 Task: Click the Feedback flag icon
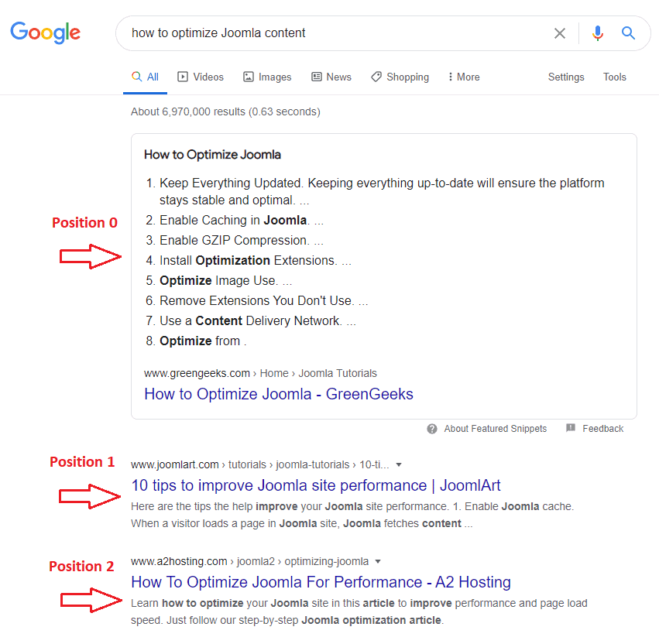[x=570, y=428]
